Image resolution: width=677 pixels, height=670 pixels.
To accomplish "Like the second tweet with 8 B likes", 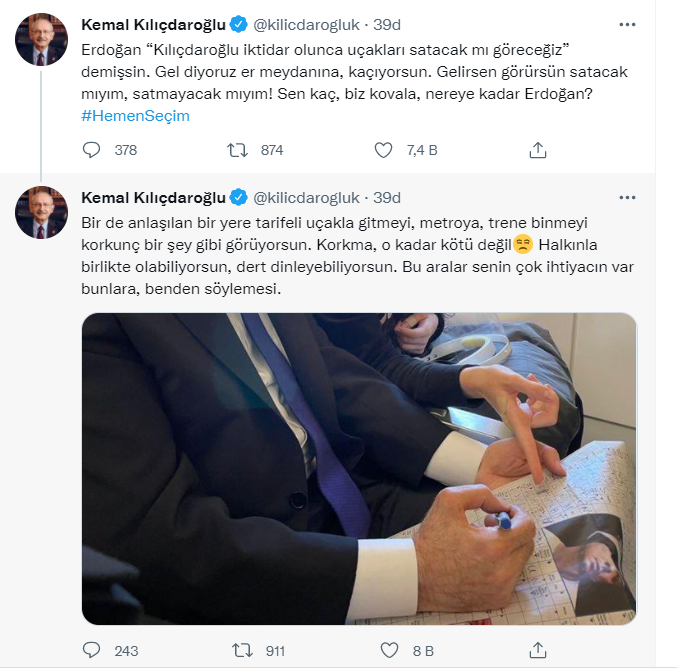I will (x=389, y=650).
